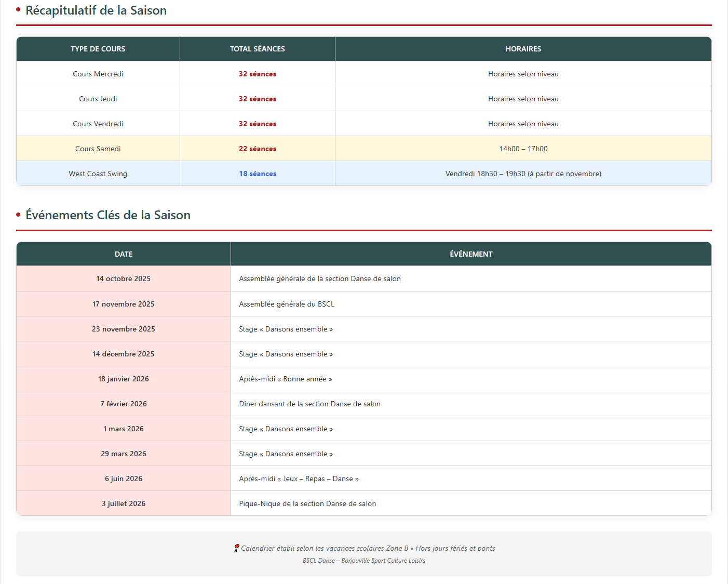Click the blue 18 séances value
Viewport: 728px width, 584px height.
258,174
